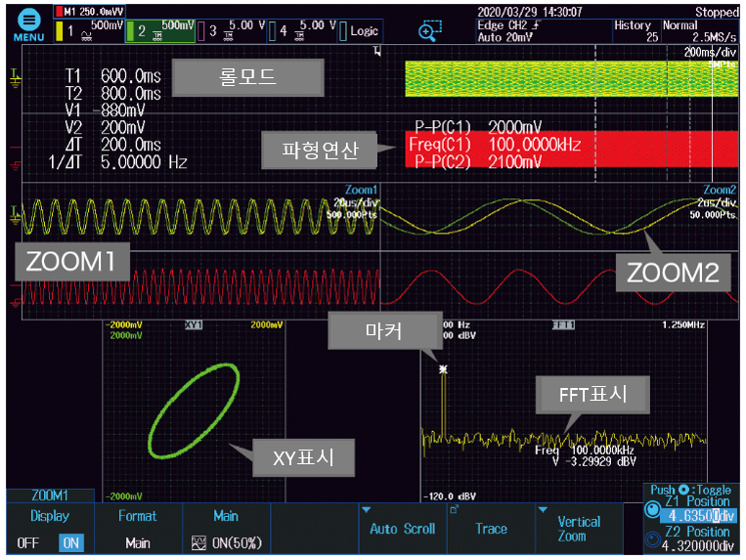Click the yellow main waveform band
This screenshot has height=560, width=746.
[571, 78]
